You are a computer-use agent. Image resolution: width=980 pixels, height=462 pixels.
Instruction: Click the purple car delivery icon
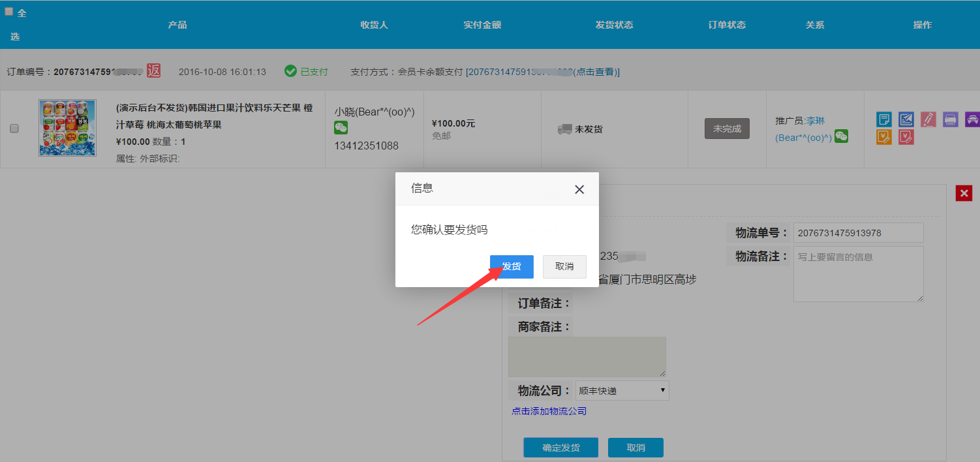[972, 119]
